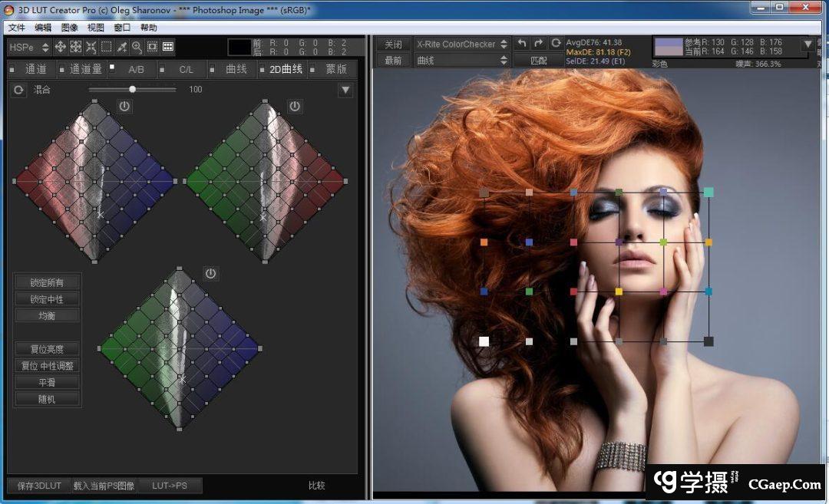Click the dashed rectangle selection tool
The height and width of the screenshot is (504, 829).
[106, 47]
